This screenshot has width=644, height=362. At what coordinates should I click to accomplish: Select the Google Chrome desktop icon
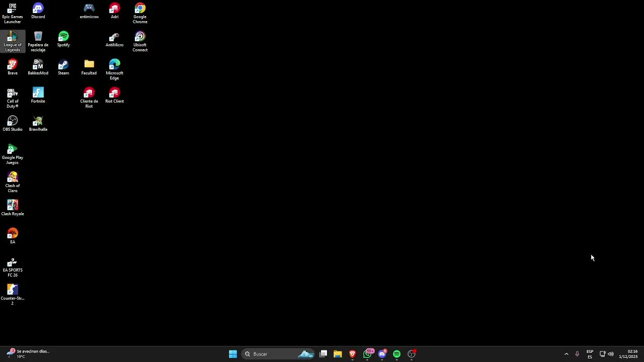pos(140,14)
